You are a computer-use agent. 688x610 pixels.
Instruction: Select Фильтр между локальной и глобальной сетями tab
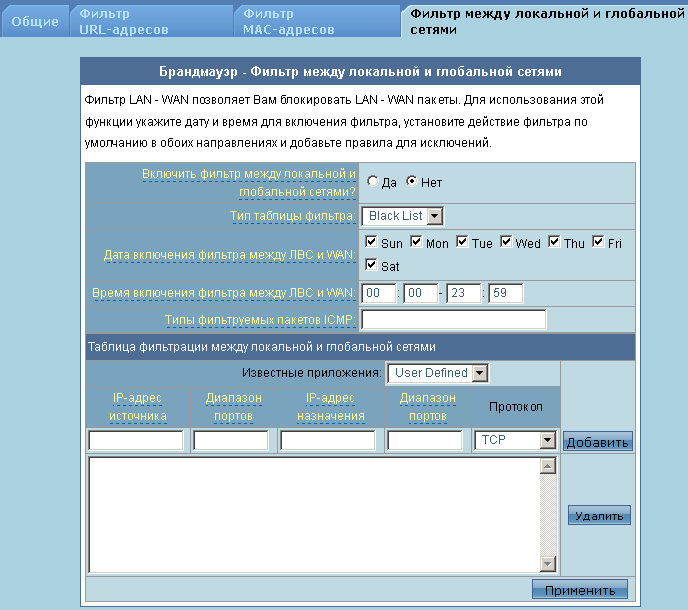[x=547, y=22]
